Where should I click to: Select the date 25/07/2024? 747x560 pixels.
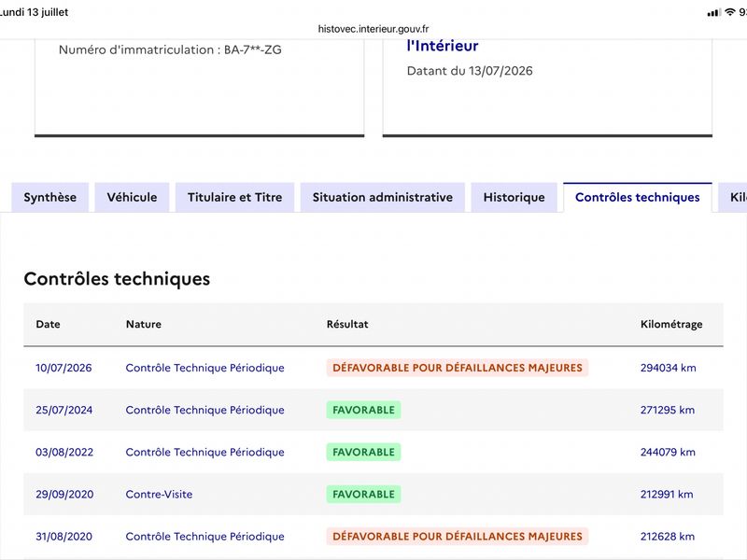[x=64, y=410]
